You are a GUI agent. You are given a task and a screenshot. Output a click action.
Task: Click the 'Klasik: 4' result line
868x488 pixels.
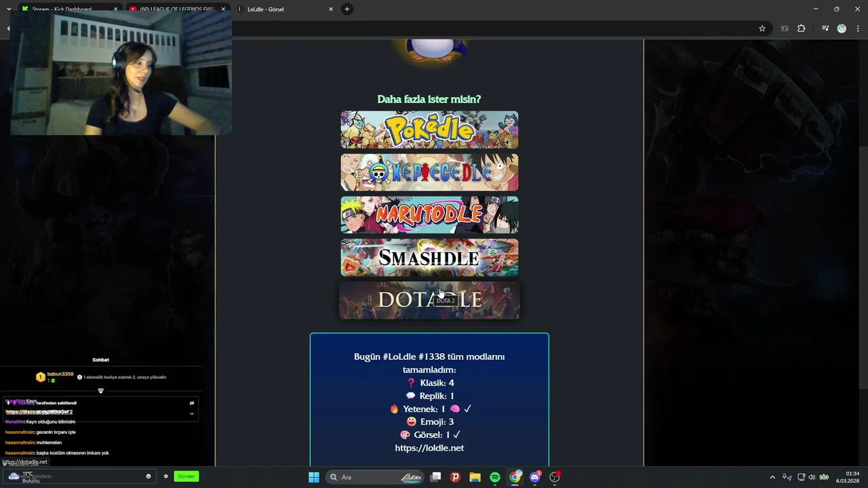(429, 383)
